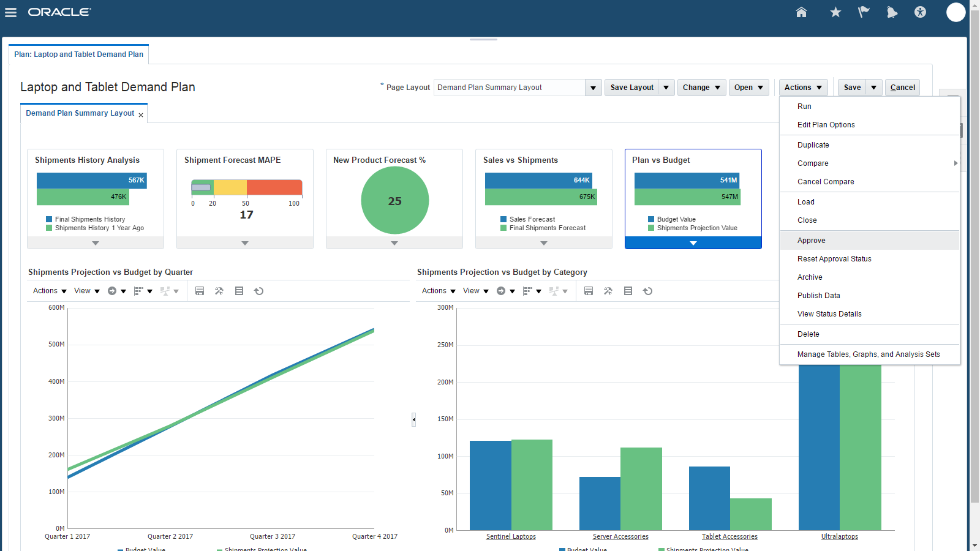This screenshot has height=551, width=980.
Task: Open drill arrow menu in Budget by Category toolbar
Action: [505, 291]
